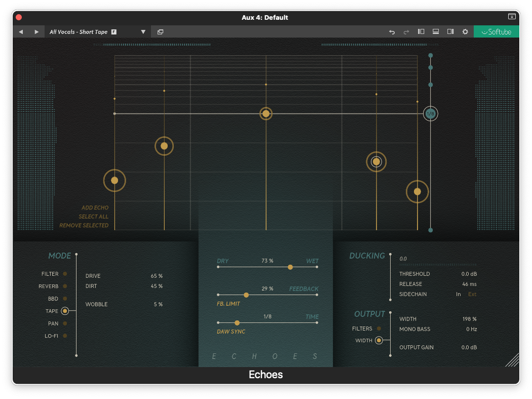532x399 pixels.
Task: Click ADD ECHO
Action: 95,207
